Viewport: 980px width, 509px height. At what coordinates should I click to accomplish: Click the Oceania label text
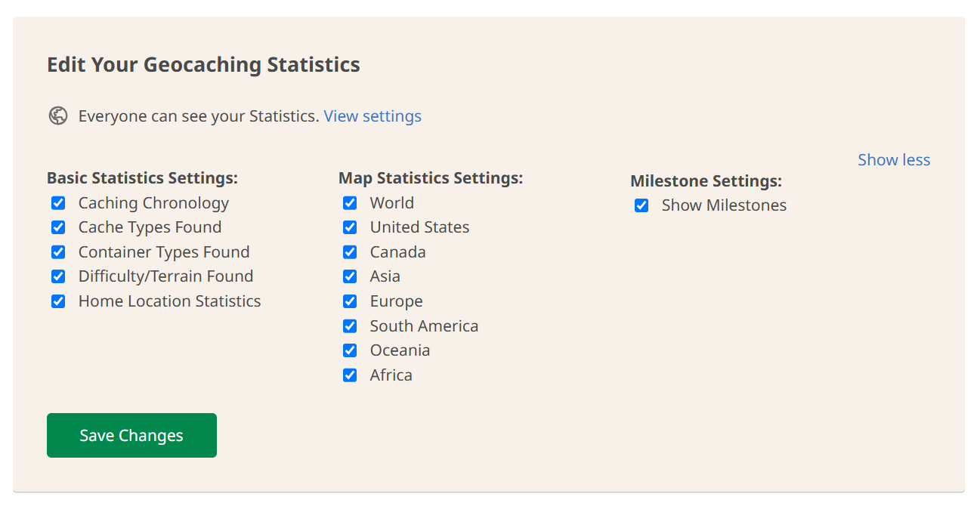coord(400,350)
